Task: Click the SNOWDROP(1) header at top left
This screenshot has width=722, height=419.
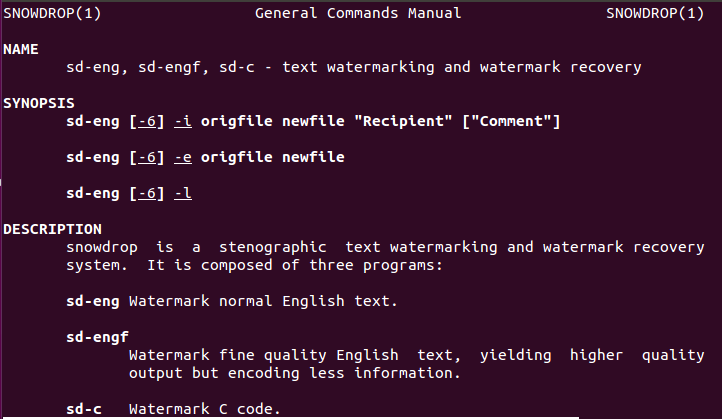Action: pyautogui.click(x=52, y=13)
